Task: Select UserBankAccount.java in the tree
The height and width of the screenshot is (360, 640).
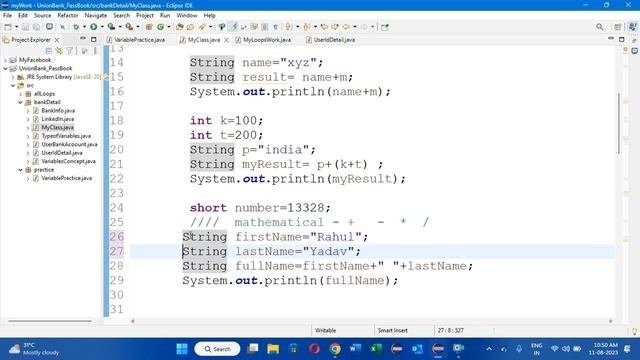Action: 69,144
